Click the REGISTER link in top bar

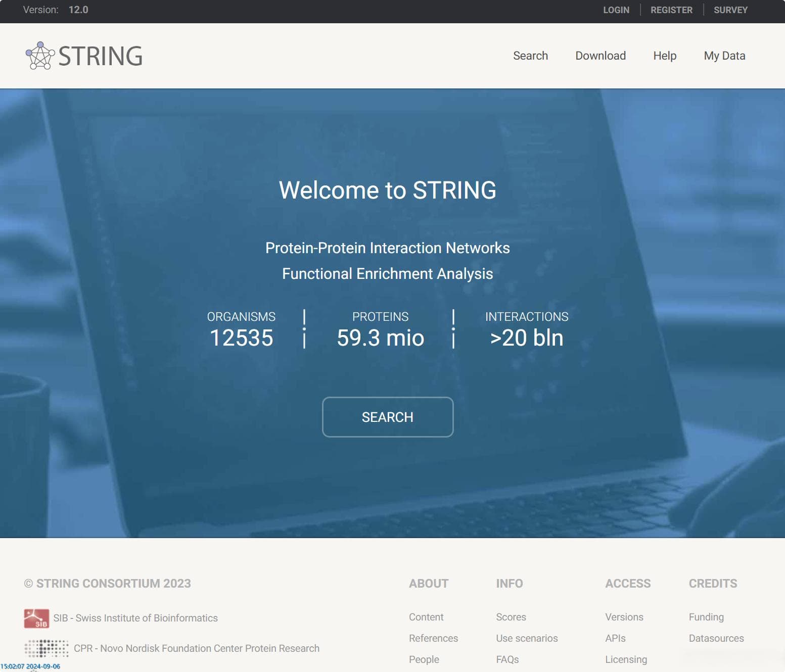(x=671, y=10)
